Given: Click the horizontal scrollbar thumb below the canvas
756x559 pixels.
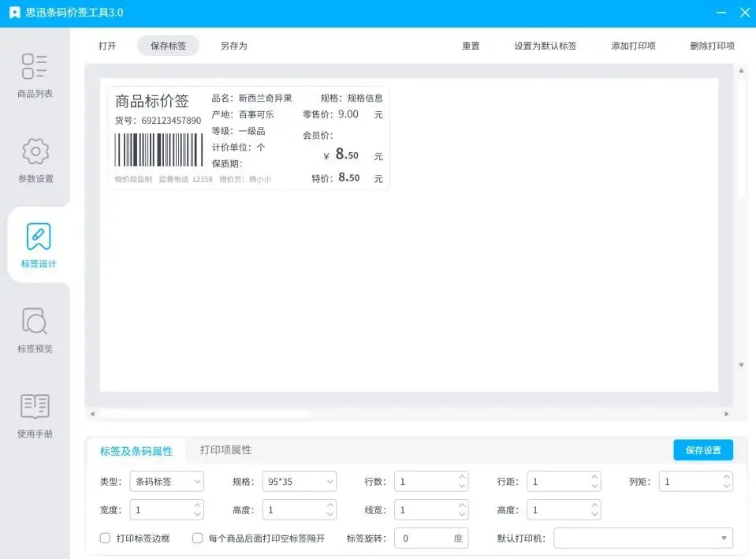Looking at the screenshot, I should click(204, 414).
